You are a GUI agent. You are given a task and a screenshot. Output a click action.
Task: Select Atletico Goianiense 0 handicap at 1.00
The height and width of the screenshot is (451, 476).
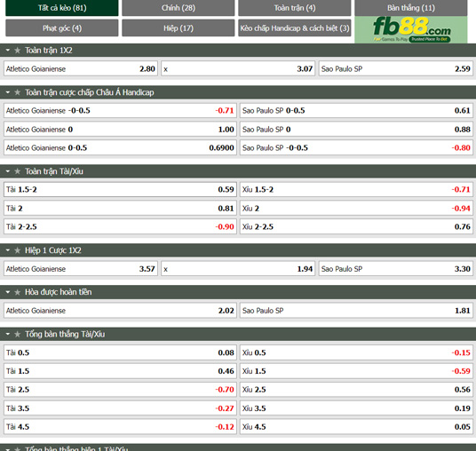click(120, 130)
